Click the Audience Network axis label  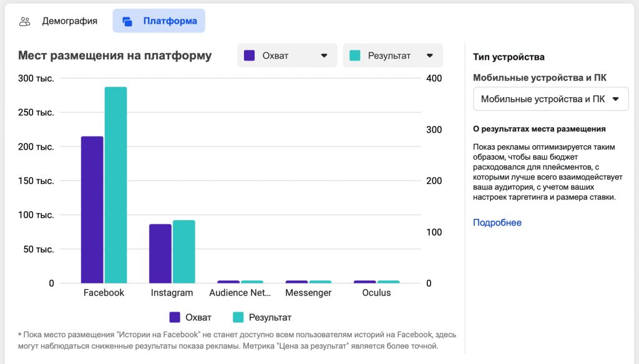[240, 293]
